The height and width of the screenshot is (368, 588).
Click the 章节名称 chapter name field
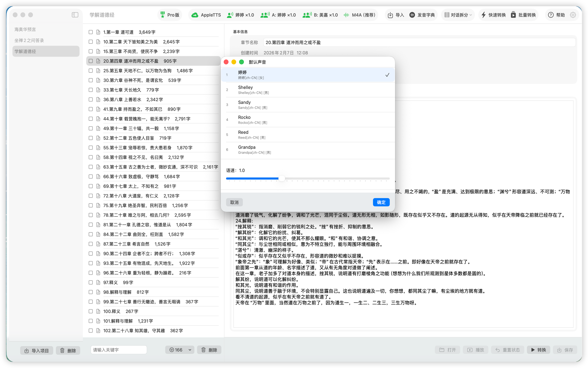click(419, 42)
